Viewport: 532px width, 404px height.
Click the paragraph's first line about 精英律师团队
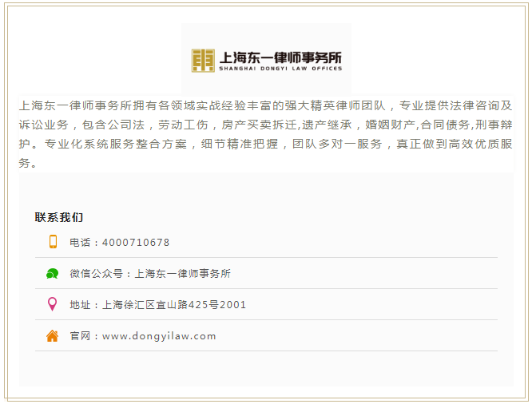[x=265, y=105]
